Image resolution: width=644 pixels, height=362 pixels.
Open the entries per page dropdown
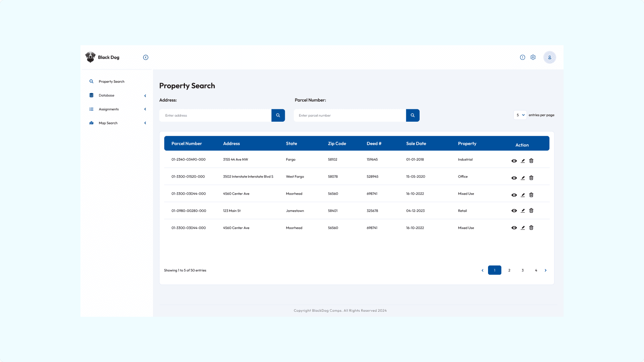(x=520, y=115)
